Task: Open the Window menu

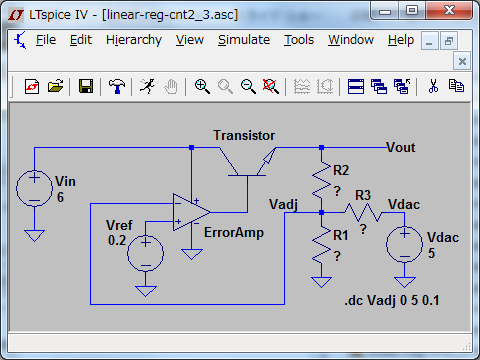Action: pyautogui.click(x=351, y=40)
